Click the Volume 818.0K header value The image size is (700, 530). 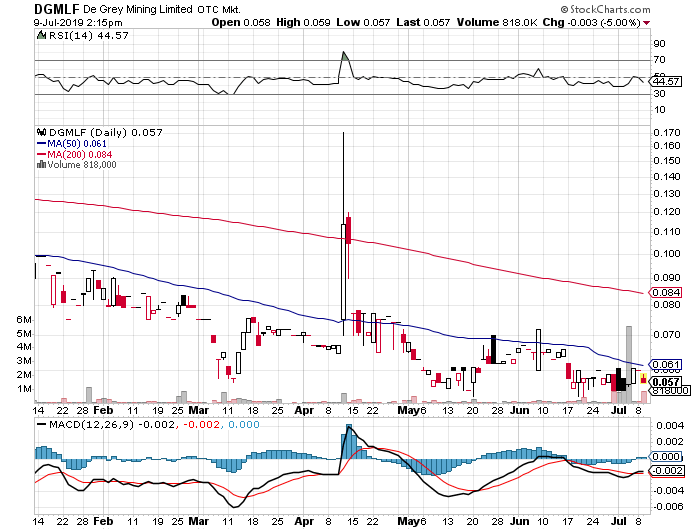497,22
